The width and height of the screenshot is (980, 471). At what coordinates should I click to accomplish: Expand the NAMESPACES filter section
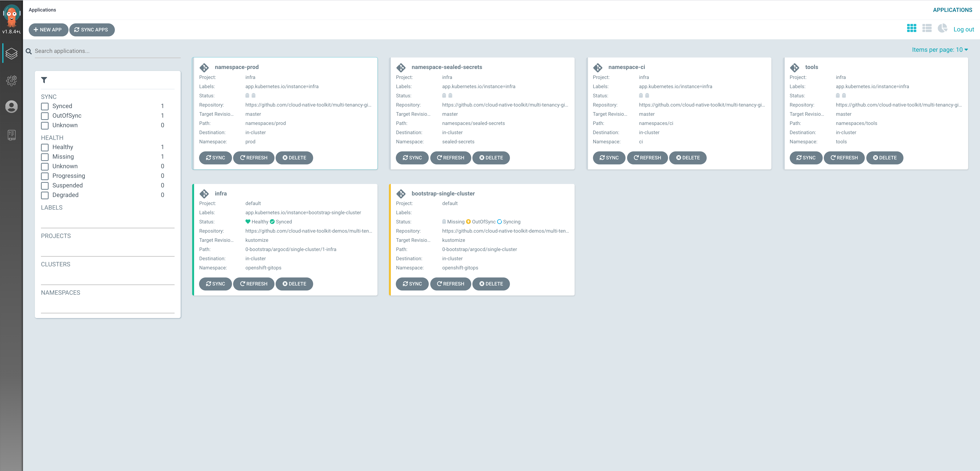[61, 292]
